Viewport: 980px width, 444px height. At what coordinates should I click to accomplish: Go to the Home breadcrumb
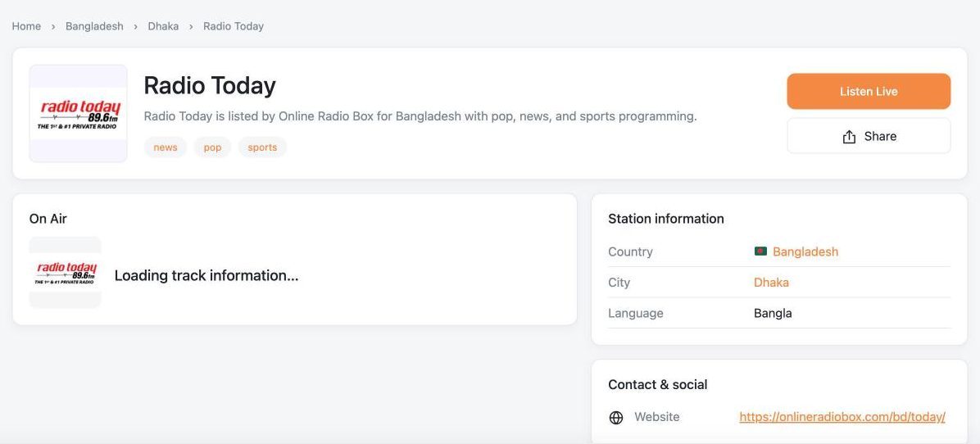(26, 26)
